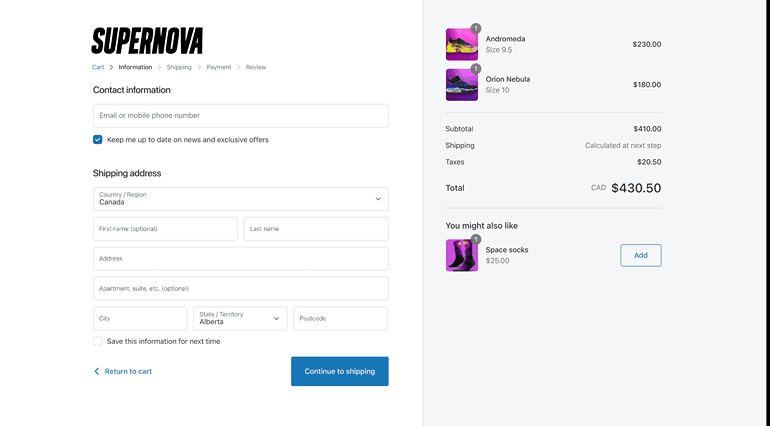Click the Space socks product name

click(507, 250)
